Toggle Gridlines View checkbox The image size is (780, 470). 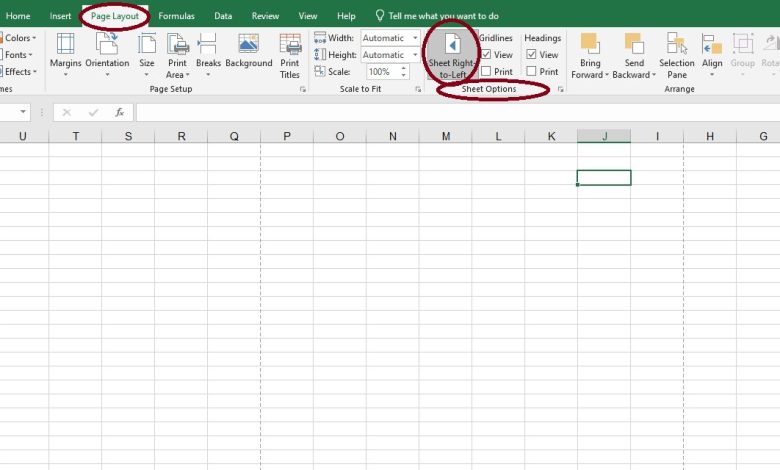point(486,55)
